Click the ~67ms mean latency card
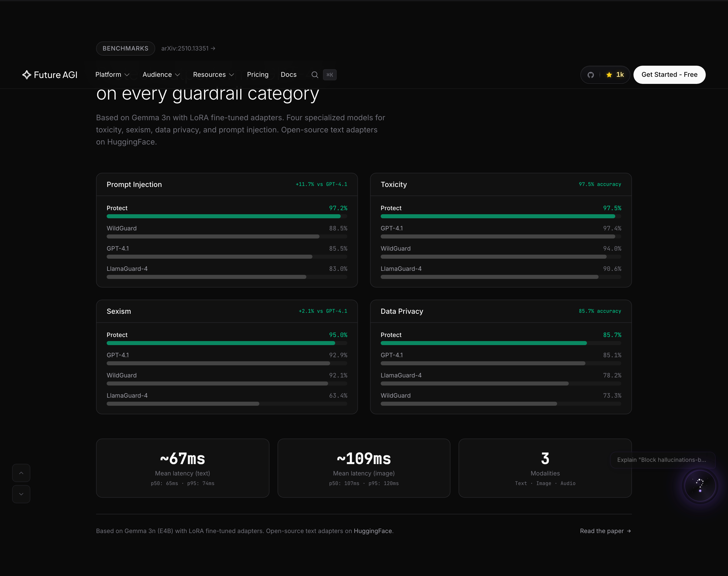This screenshot has height=576, width=728. (x=183, y=468)
